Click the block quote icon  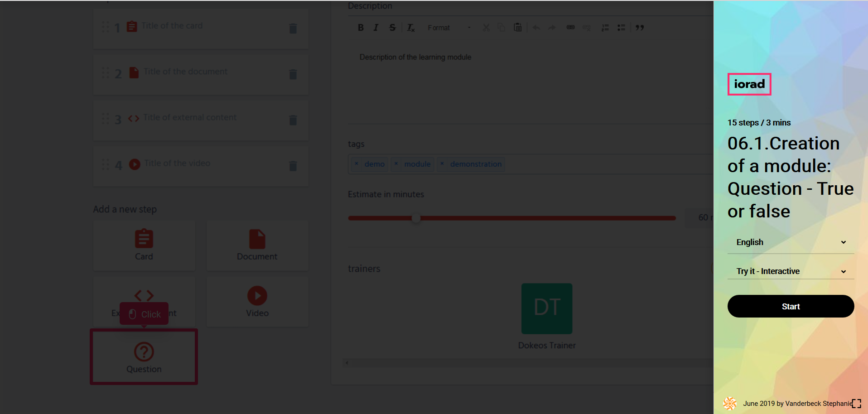[640, 28]
